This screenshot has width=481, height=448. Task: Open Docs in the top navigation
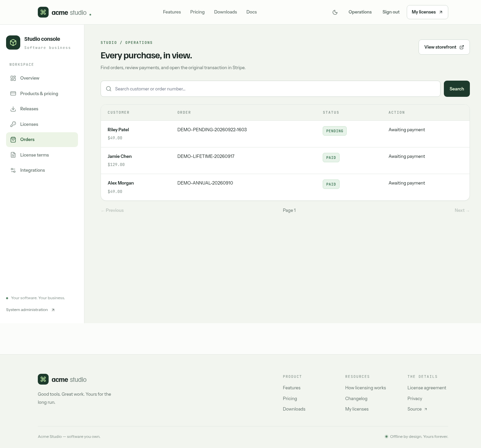[251, 12]
